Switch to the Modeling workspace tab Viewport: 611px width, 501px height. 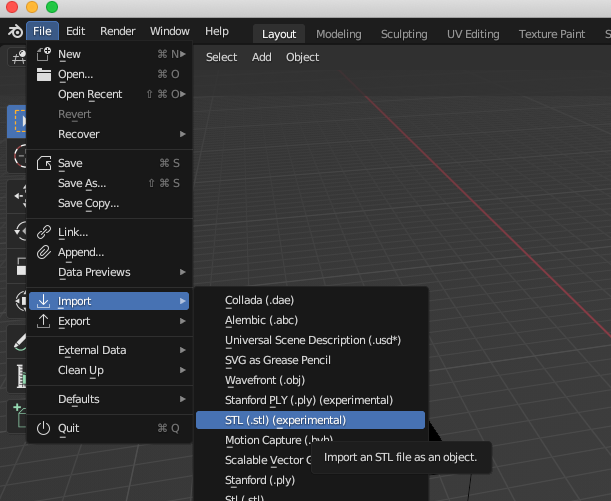click(x=338, y=34)
